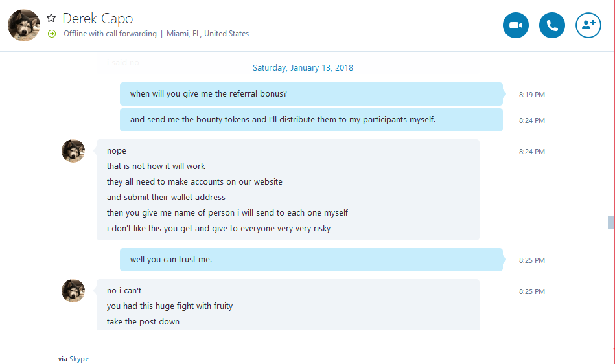Click the avatar next to the "nope" message

click(x=73, y=151)
